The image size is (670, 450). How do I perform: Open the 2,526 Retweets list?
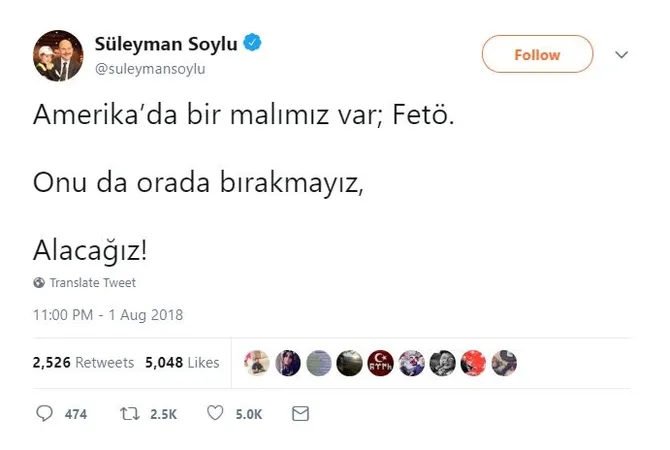tap(82, 363)
